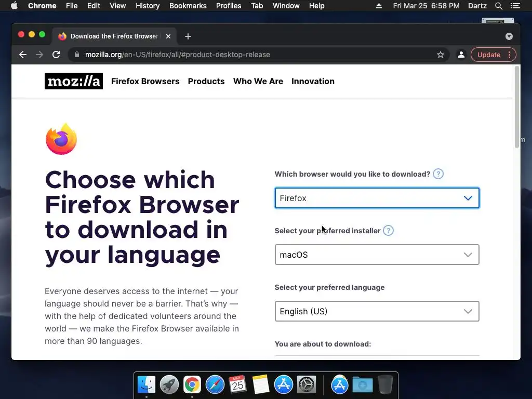Open the Downloads folder in the Dock
The height and width of the screenshot is (399, 532).
coord(362,385)
